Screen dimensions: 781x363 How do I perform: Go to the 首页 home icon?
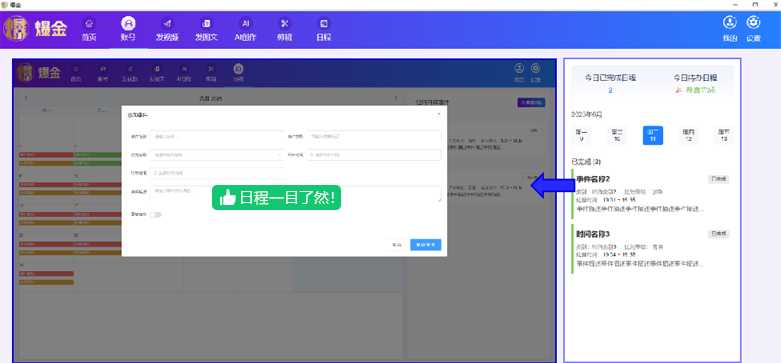pyautogui.click(x=89, y=23)
